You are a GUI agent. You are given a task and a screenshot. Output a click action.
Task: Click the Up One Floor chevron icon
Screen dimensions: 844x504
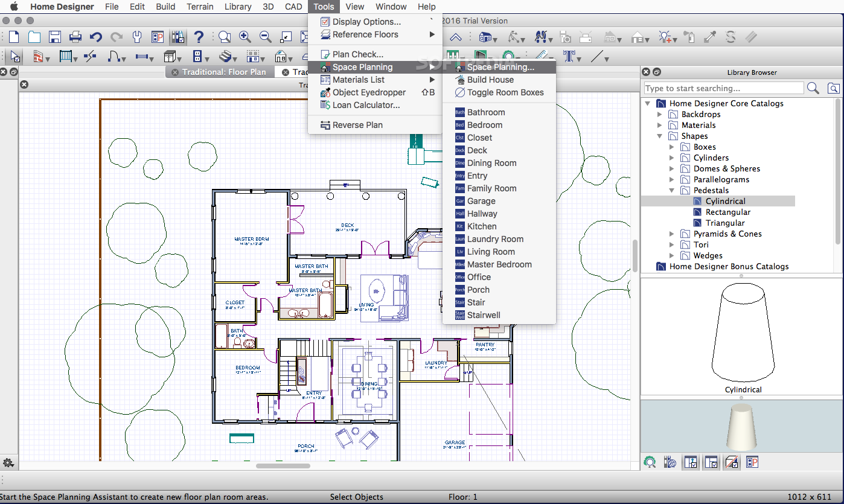pyautogui.click(x=456, y=37)
